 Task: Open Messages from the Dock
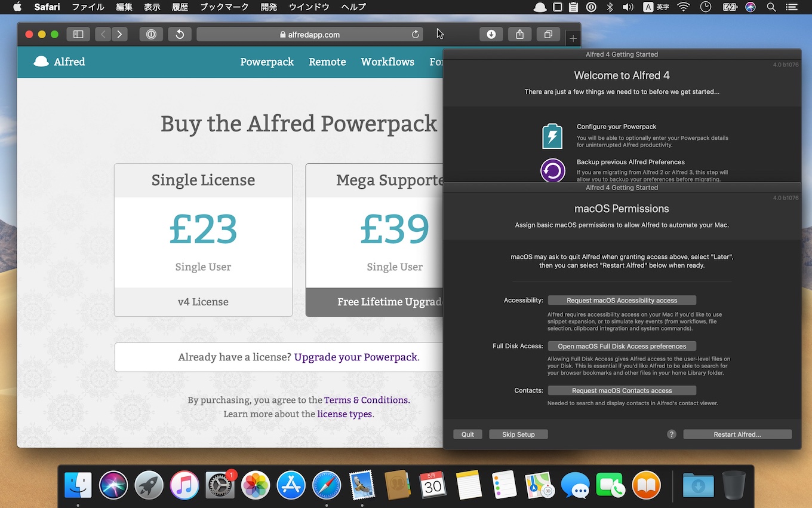click(x=575, y=485)
